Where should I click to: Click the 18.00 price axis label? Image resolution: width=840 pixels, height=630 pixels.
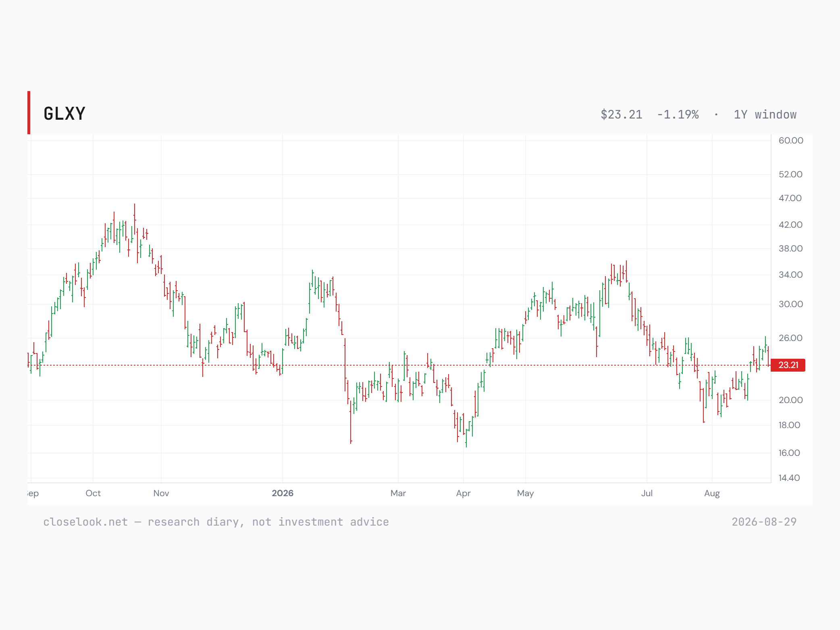(x=789, y=425)
